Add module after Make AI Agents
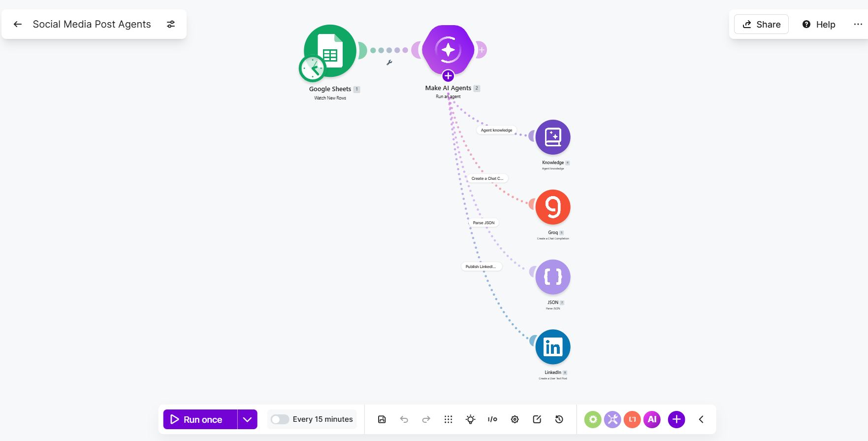The height and width of the screenshot is (441, 868). point(482,50)
